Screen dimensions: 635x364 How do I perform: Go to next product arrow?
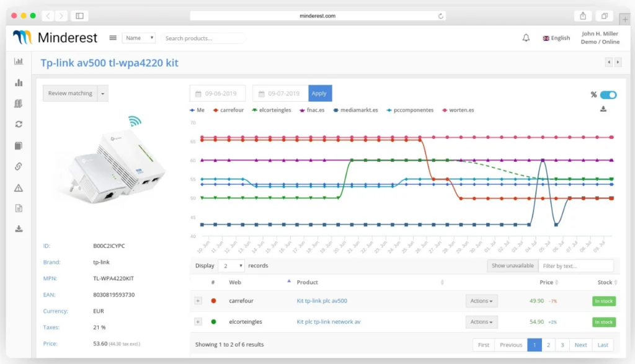[x=618, y=63]
